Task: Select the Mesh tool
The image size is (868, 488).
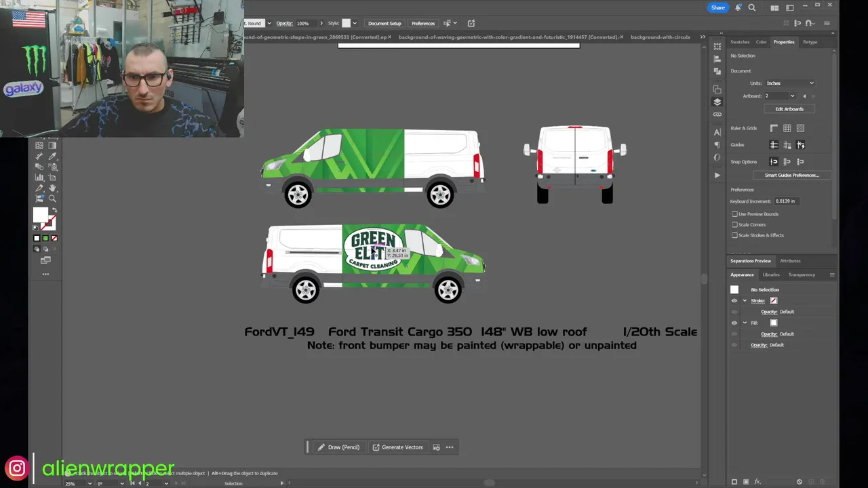Action: pos(39,146)
